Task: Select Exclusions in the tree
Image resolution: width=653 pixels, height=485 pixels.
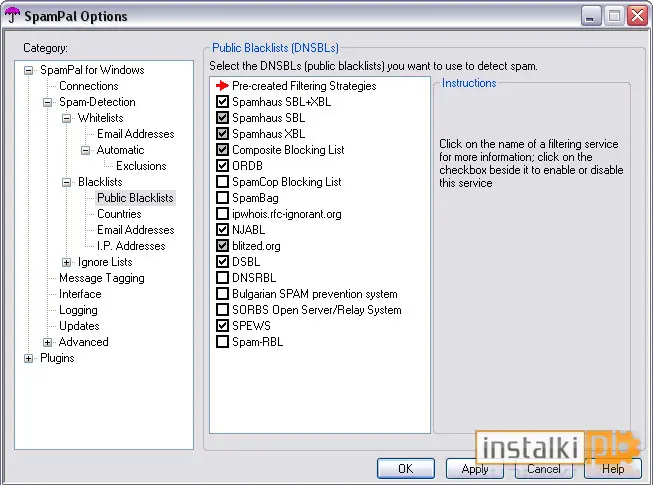Action: (x=141, y=166)
